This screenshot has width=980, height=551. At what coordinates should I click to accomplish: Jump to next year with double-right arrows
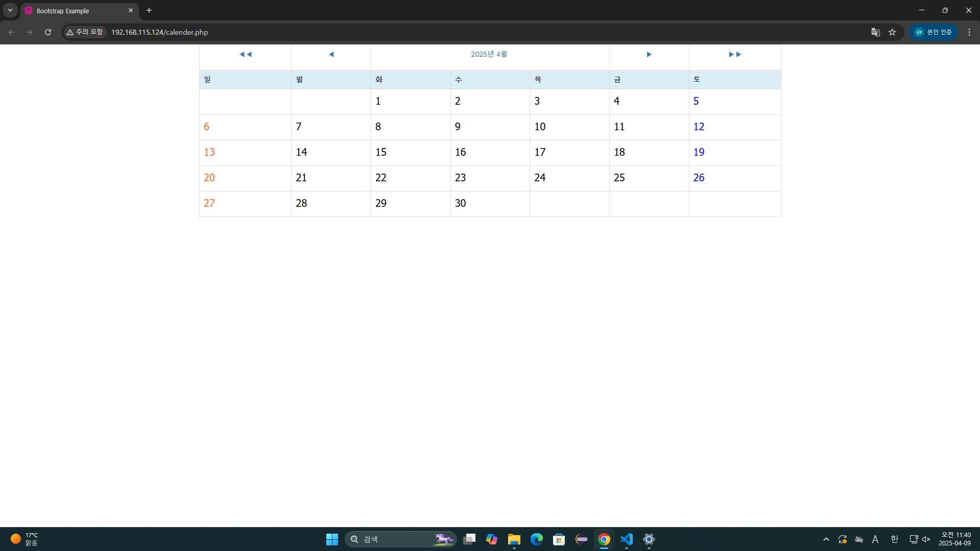pos(734,54)
